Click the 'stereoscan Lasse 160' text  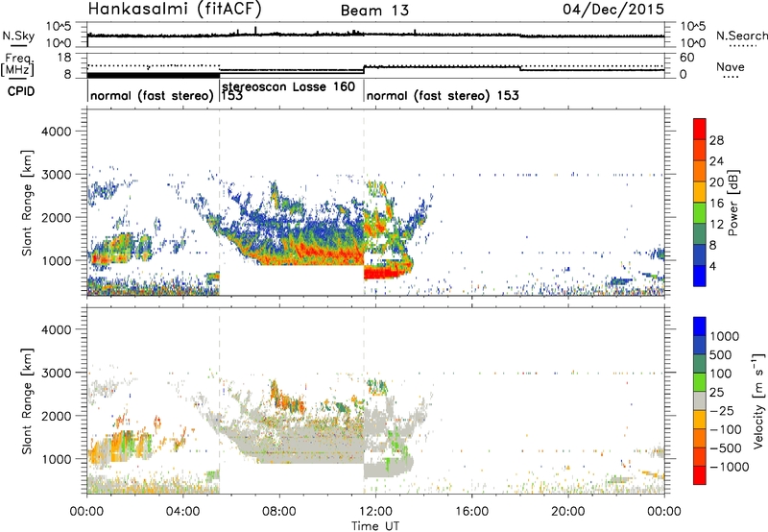[x=289, y=86]
